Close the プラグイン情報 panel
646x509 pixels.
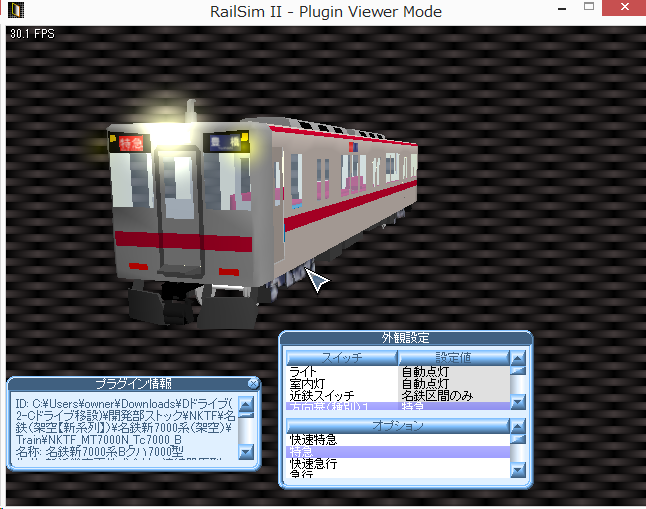253,384
